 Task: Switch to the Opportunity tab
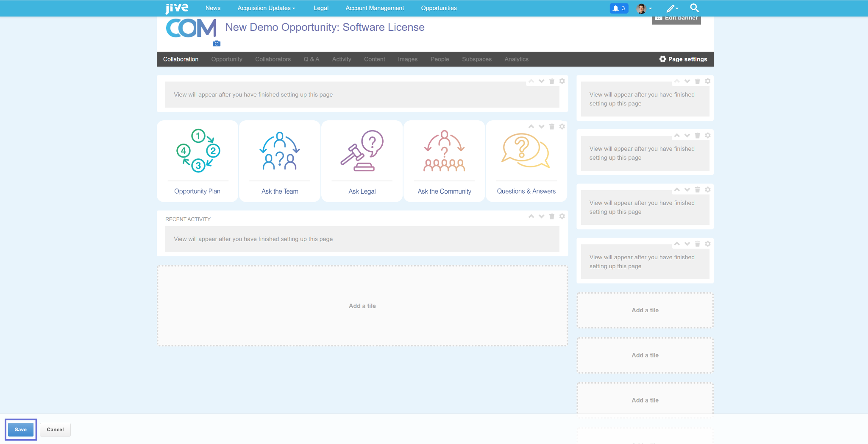[227, 59]
